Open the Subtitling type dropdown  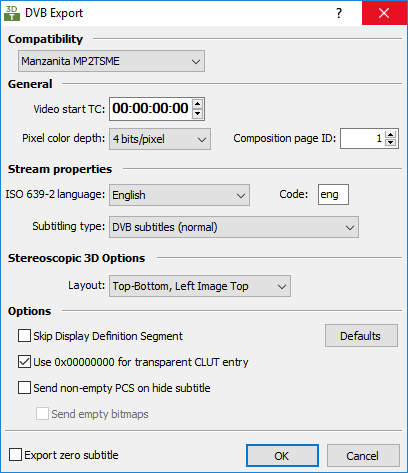[234, 227]
